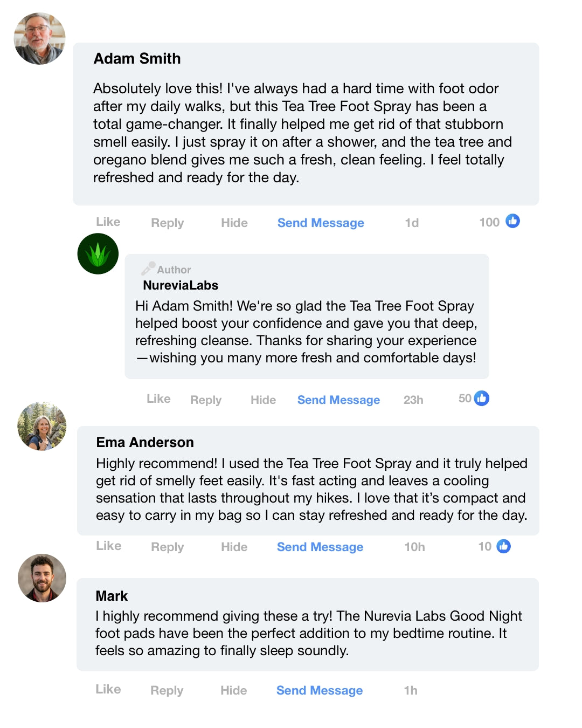Open Ema Anderson's profile picture
Viewport: 582px width, 728px height.
[42, 426]
